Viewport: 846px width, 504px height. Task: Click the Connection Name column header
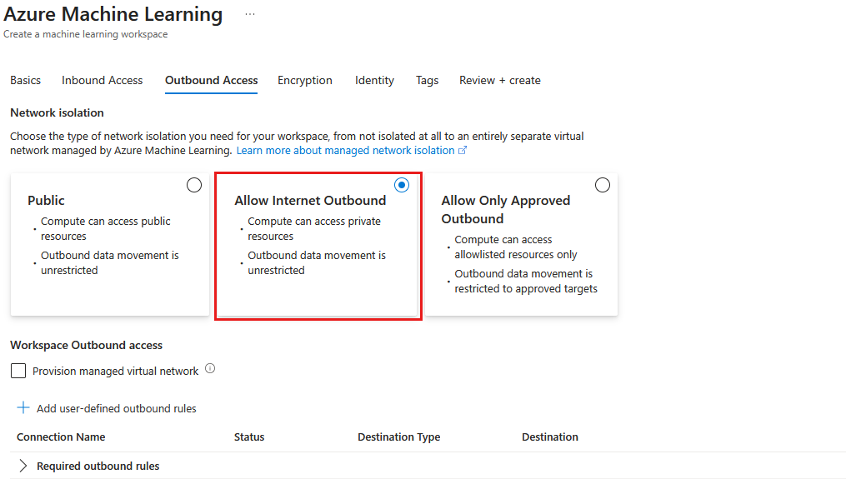(61, 437)
